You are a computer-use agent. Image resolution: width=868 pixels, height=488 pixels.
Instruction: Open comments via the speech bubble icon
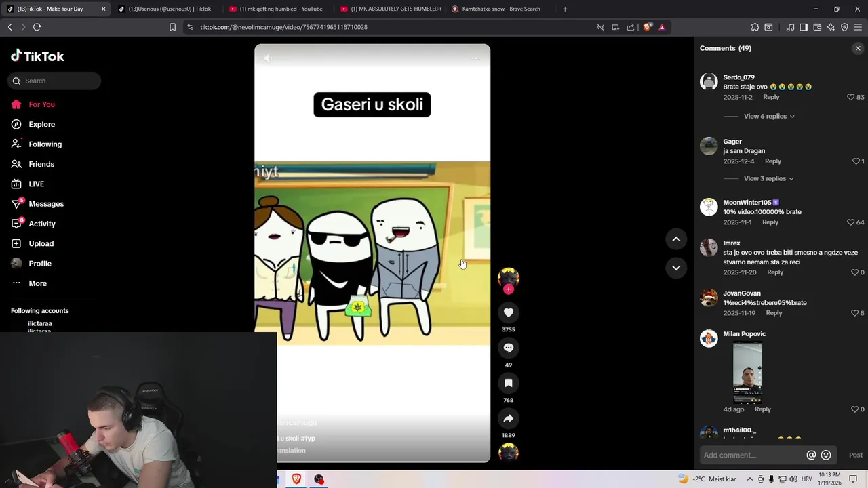point(509,348)
